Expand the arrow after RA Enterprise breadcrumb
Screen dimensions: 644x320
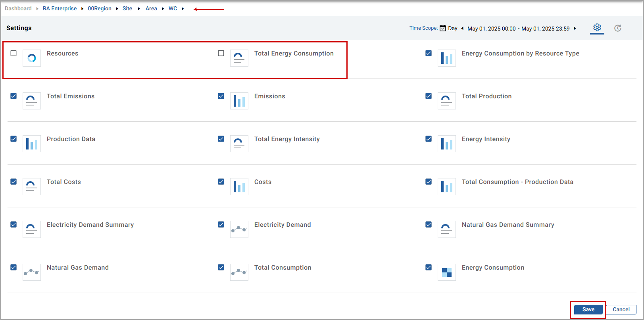(82, 9)
